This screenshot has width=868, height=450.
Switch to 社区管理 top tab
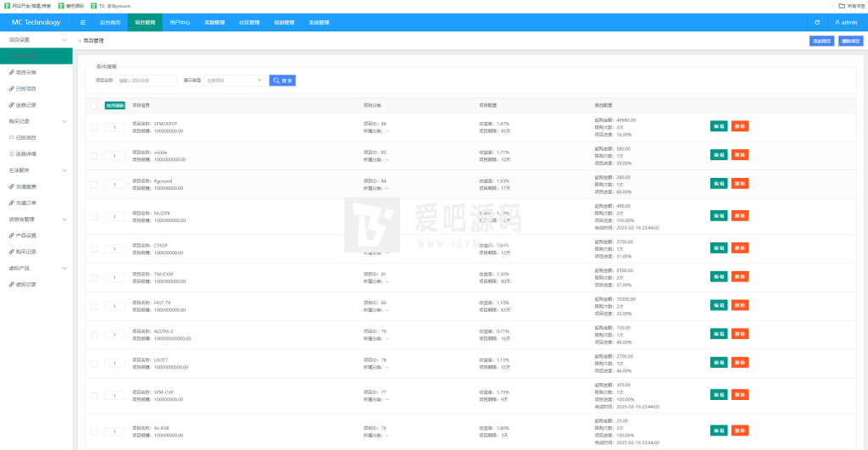250,23
